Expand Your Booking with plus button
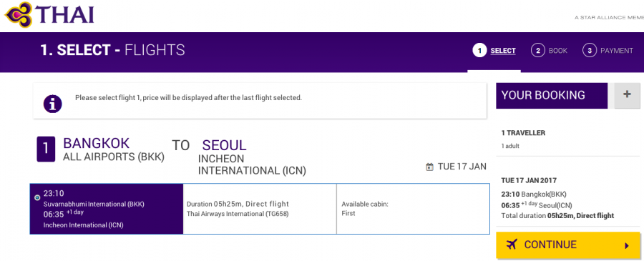This screenshot has height=261, width=644. coord(627,95)
